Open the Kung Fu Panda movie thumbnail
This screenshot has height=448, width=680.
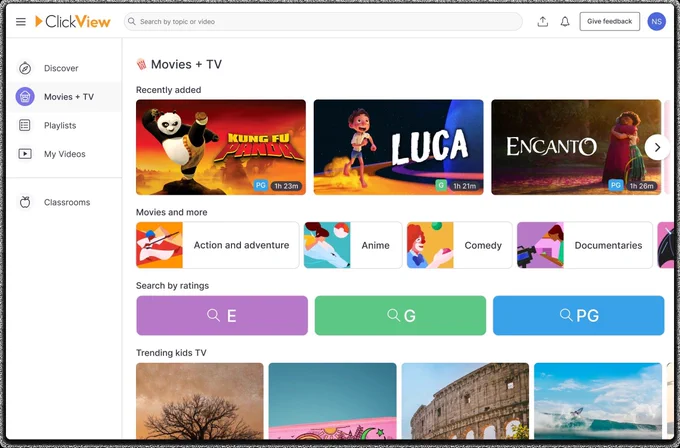221,147
